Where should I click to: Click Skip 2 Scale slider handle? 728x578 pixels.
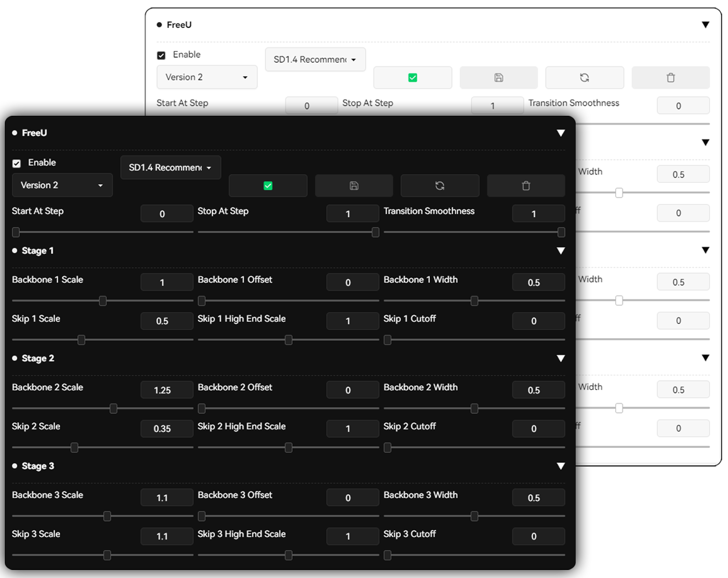[74, 447]
